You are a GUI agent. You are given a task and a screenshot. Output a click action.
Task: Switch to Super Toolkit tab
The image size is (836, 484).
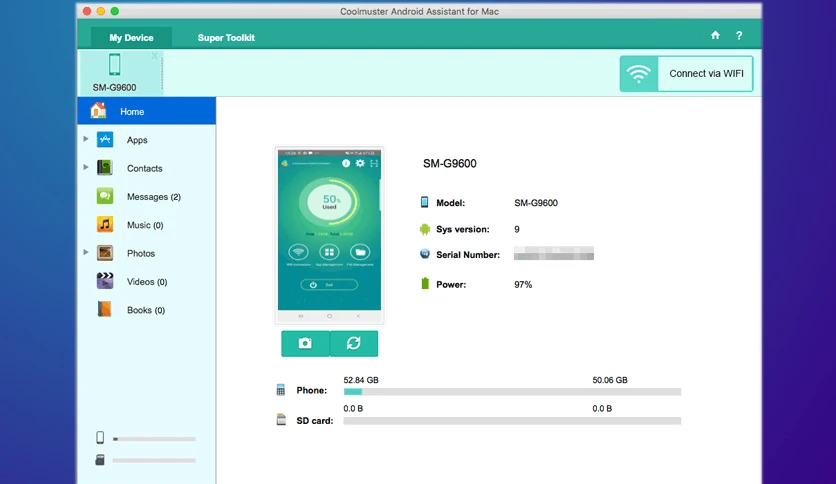click(226, 37)
